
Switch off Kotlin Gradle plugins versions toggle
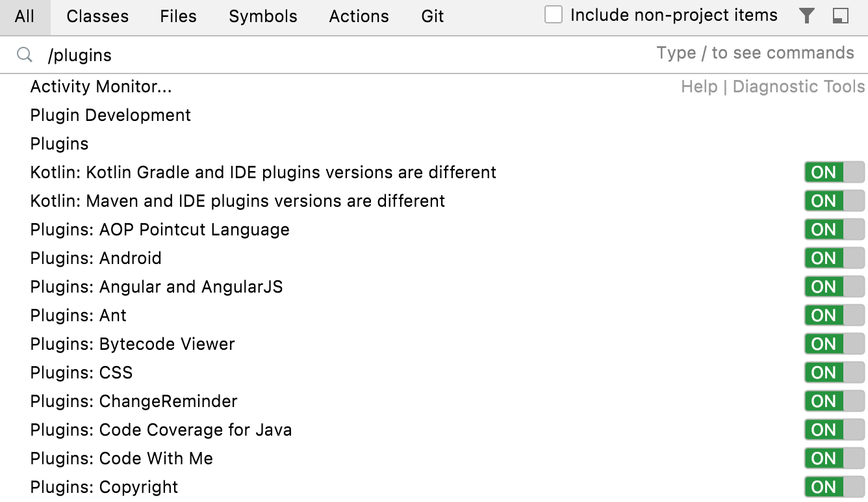[834, 172]
